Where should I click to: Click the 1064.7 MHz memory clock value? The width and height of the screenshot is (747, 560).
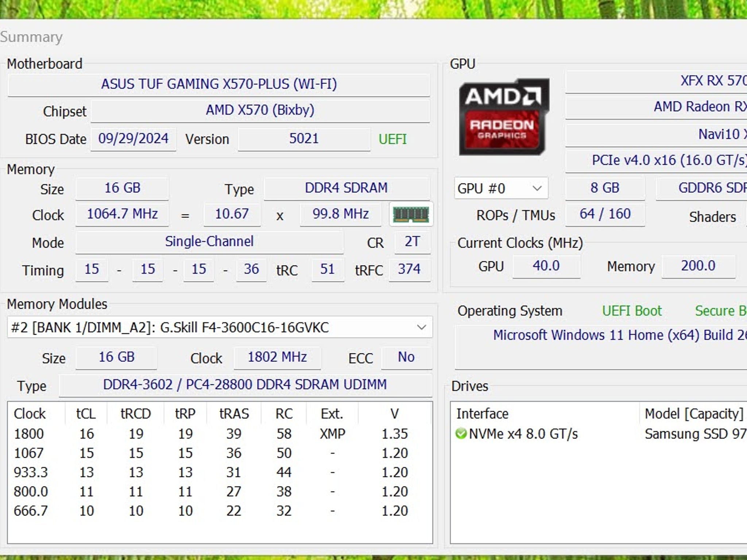122,214
